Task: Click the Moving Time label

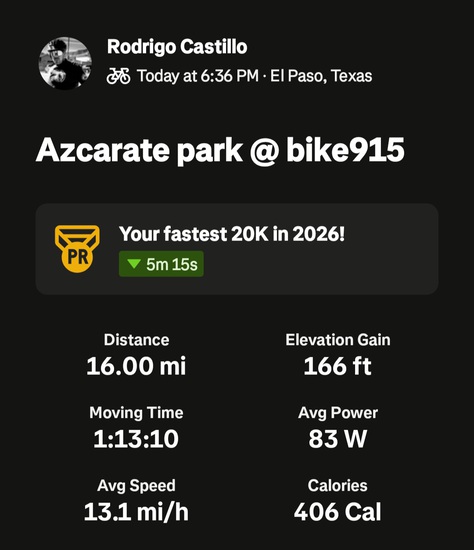Action: [136, 413]
